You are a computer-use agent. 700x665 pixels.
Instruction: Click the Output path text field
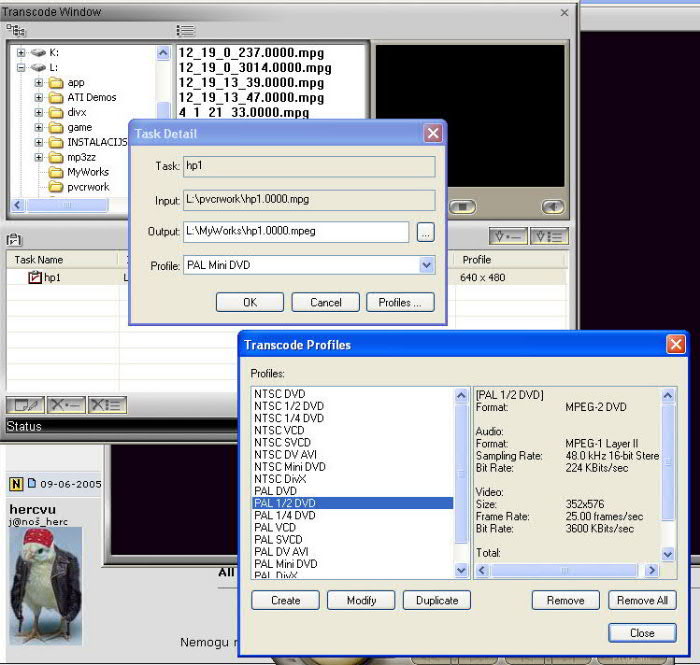(x=296, y=232)
